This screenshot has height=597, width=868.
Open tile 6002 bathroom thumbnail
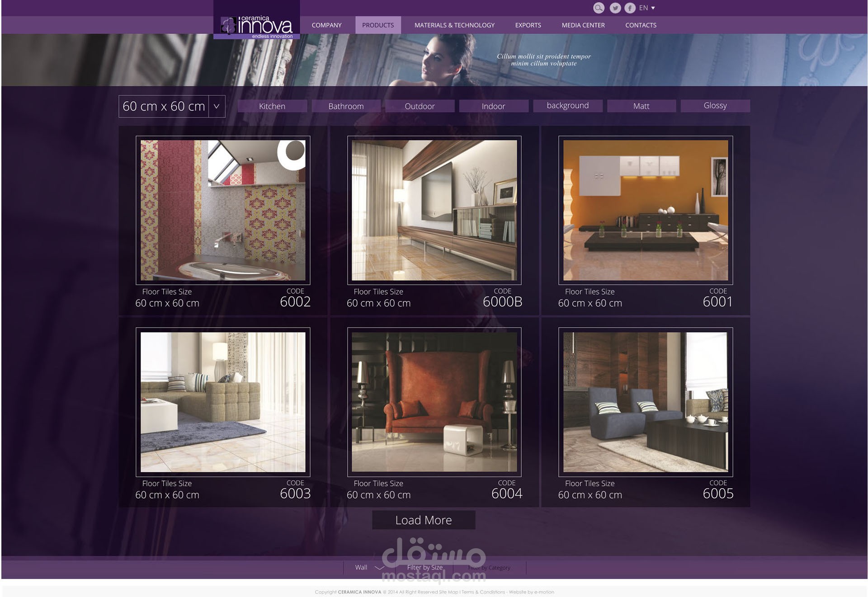coord(223,210)
